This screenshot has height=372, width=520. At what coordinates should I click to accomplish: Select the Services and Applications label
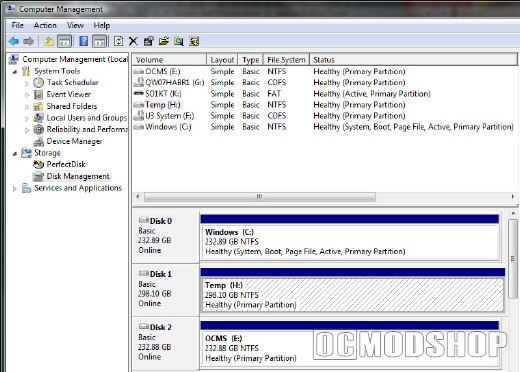78,188
